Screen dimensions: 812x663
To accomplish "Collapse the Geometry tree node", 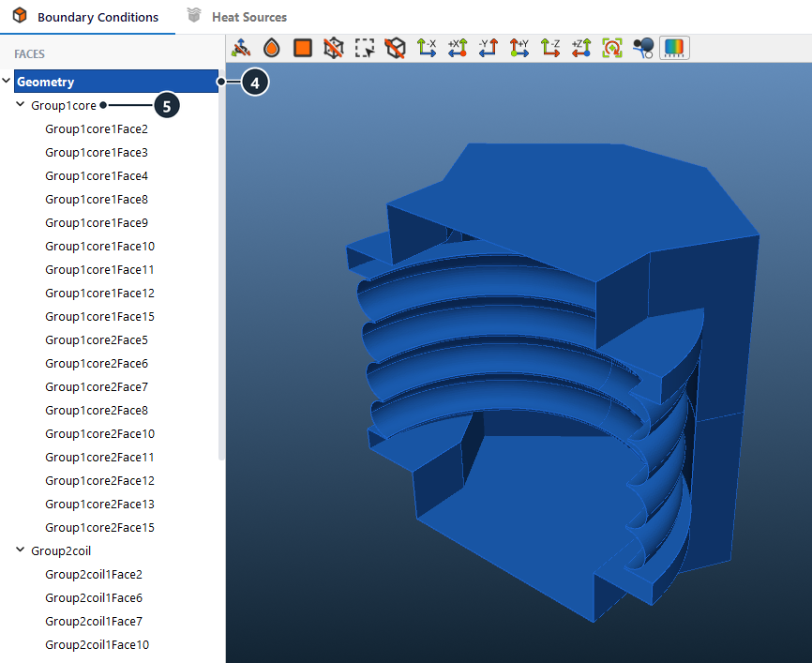I will [7, 81].
